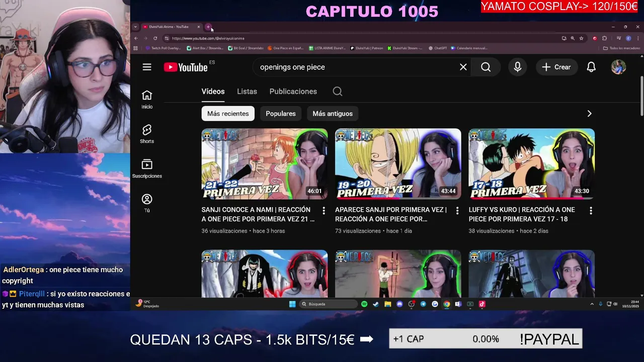The width and height of the screenshot is (644, 362).
Task: Open options for APARECE SANJI video
Action: pos(457,211)
